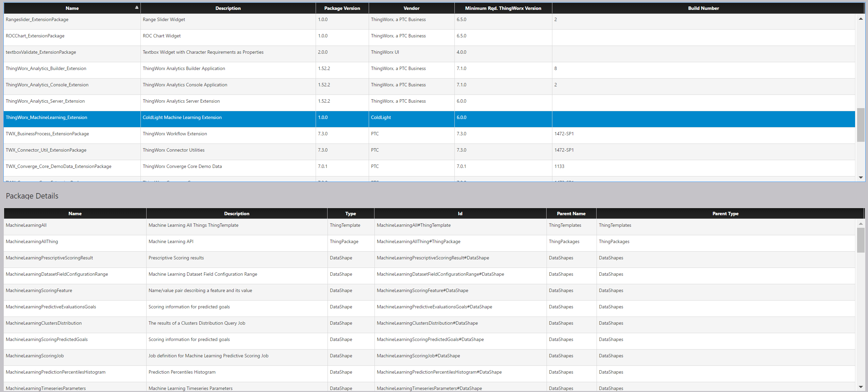Select Rangeslider_ExtensionPackage row

pos(429,21)
